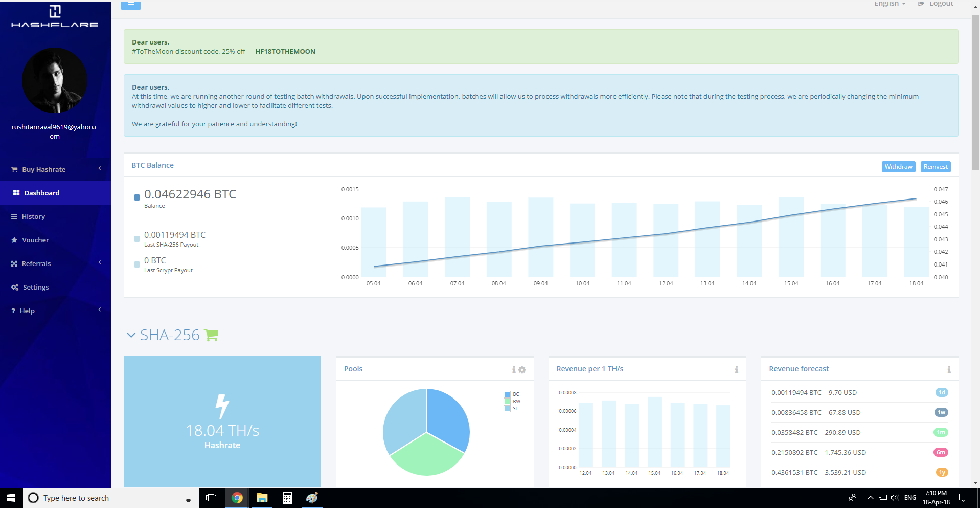This screenshot has height=508, width=980.
Task: Click the Help question mark icon
Action: tap(13, 311)
